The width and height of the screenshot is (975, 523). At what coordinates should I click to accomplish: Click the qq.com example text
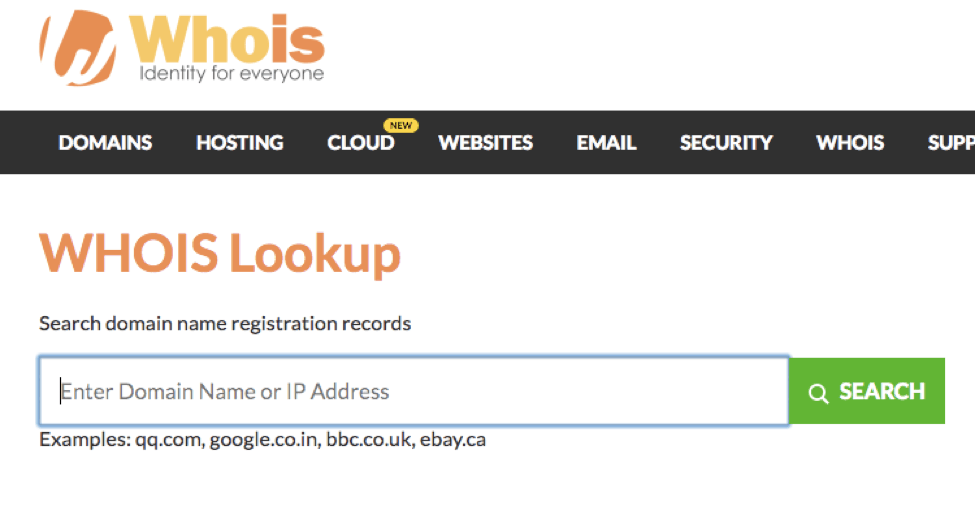point(169,440)
